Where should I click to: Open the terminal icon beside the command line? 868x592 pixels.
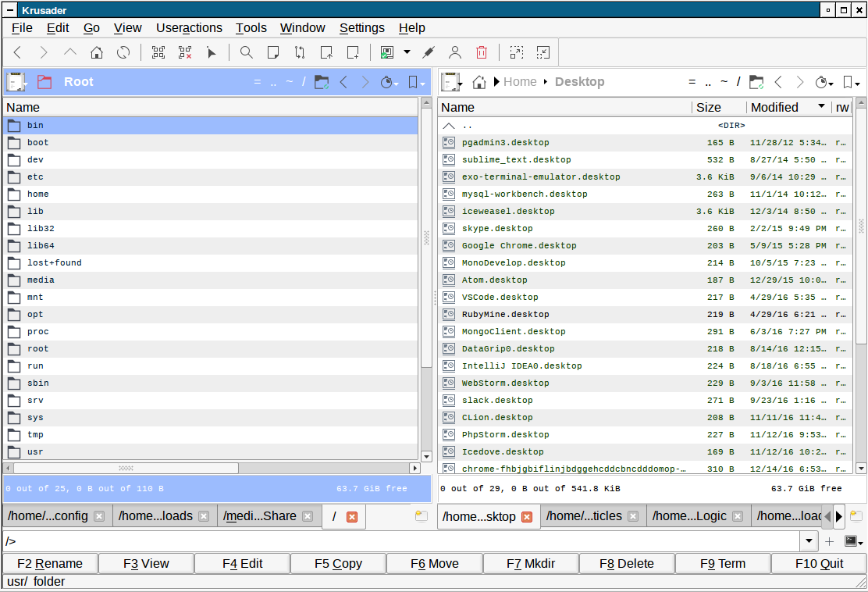point(853,541)
